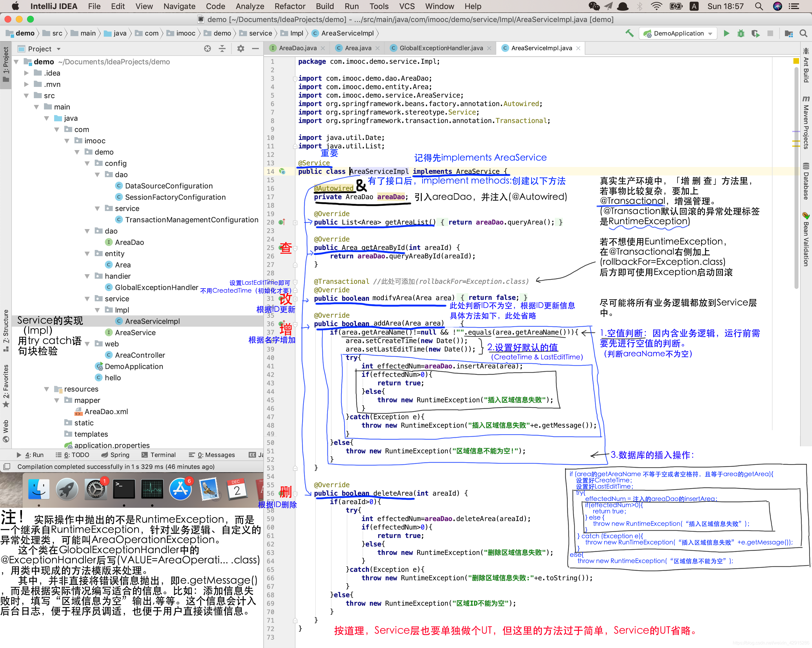The image size is (812, 648).
Task: Toggle the Bean Validation side panel
Action: click(806, 239)
